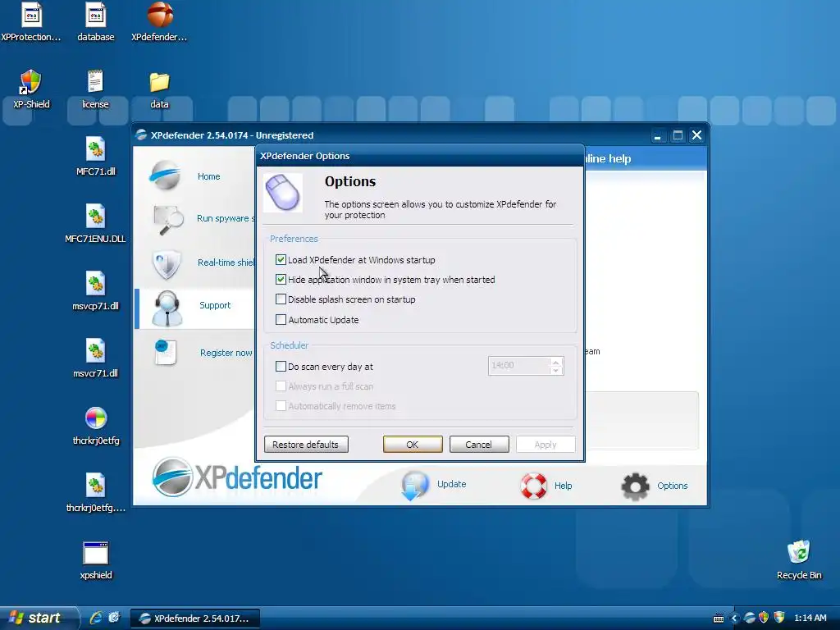
Task: Click the Apply button
Action: 546,445
